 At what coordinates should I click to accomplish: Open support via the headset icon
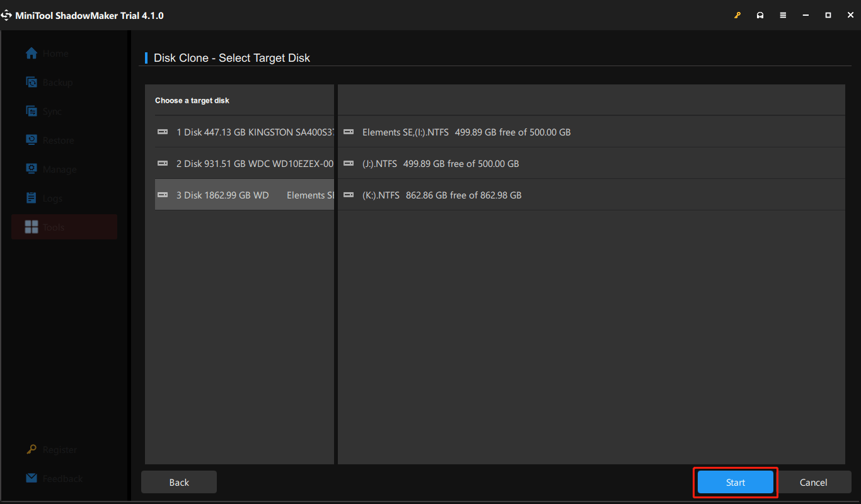tap(760, 14)
